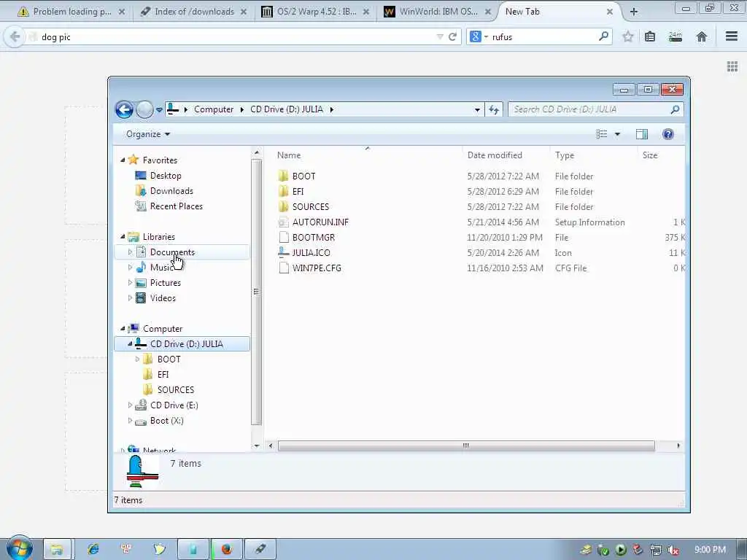The width and height of the screenshot is (747, 560).
Task: Sort by Size column
Action: (650, 155)
